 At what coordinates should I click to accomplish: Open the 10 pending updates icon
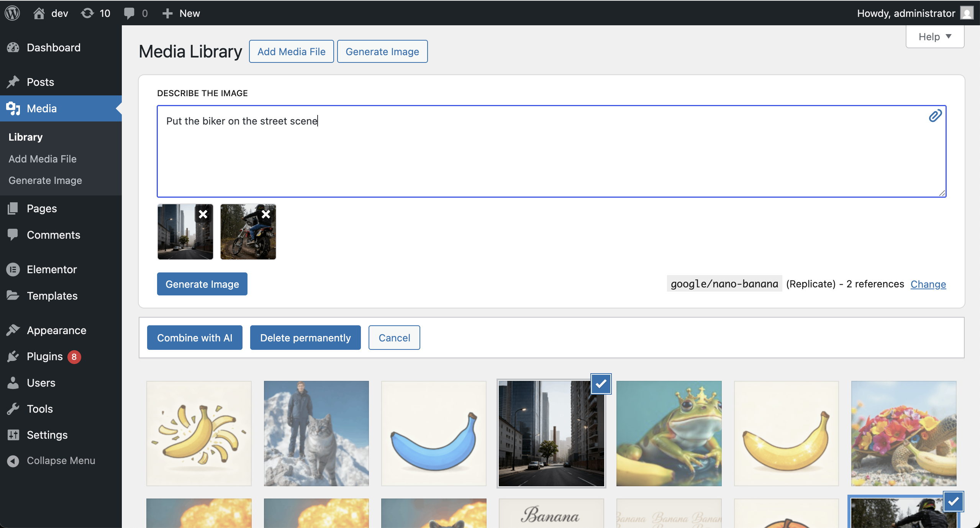pos(87,13)
